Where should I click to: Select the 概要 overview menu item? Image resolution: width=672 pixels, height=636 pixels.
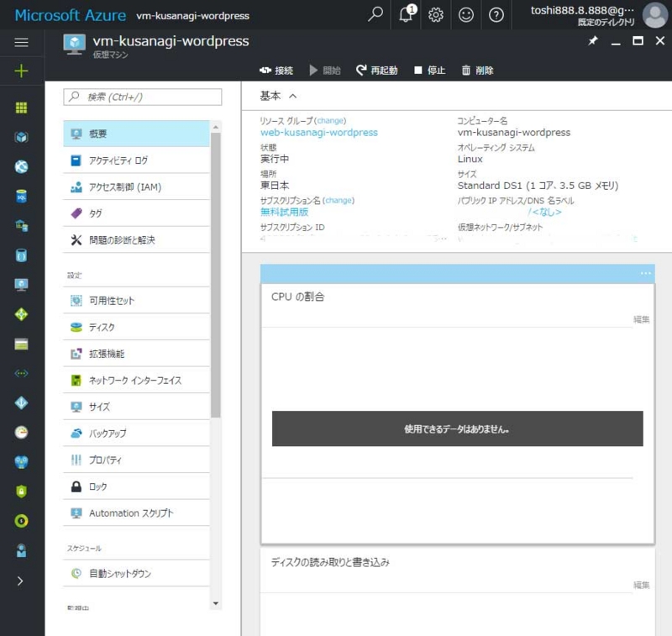click(136, 134)
